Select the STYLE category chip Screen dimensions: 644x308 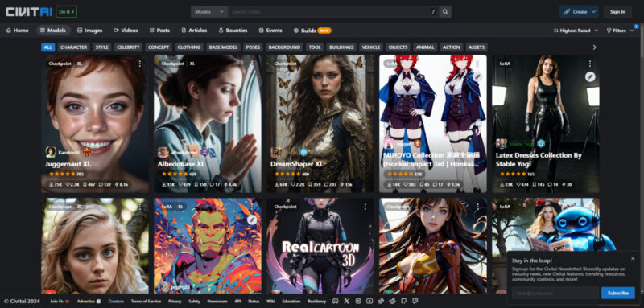102,47
